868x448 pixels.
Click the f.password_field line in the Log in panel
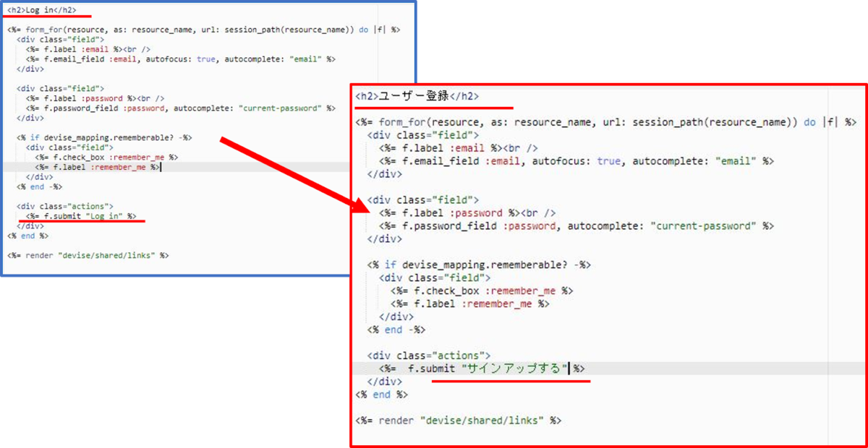pos(180,108)
